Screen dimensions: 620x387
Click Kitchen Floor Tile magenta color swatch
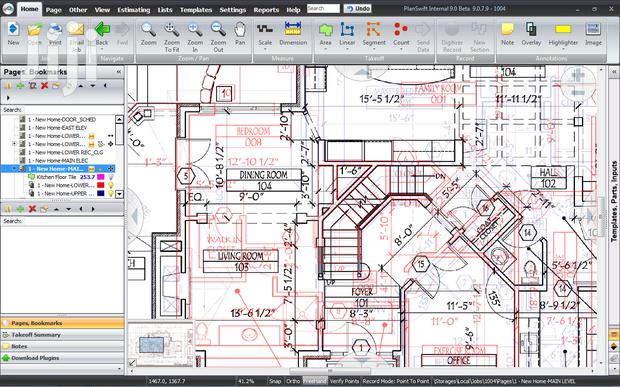[101, 177]
